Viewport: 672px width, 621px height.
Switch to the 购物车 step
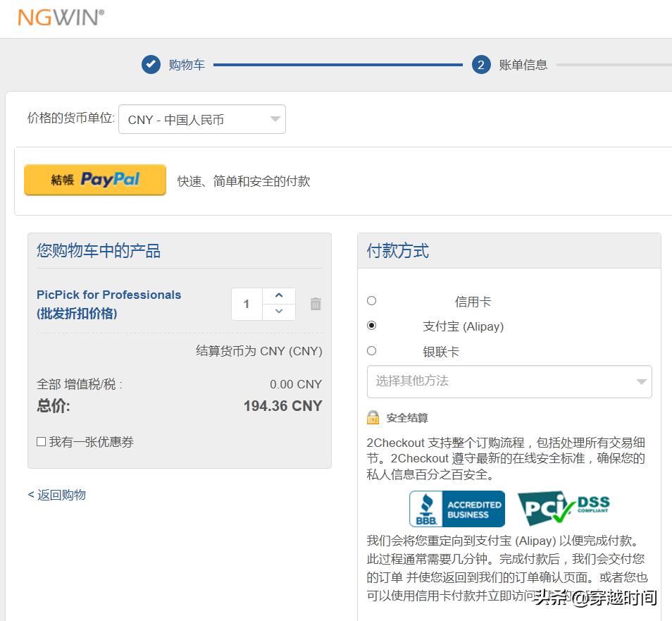point(185,64)
